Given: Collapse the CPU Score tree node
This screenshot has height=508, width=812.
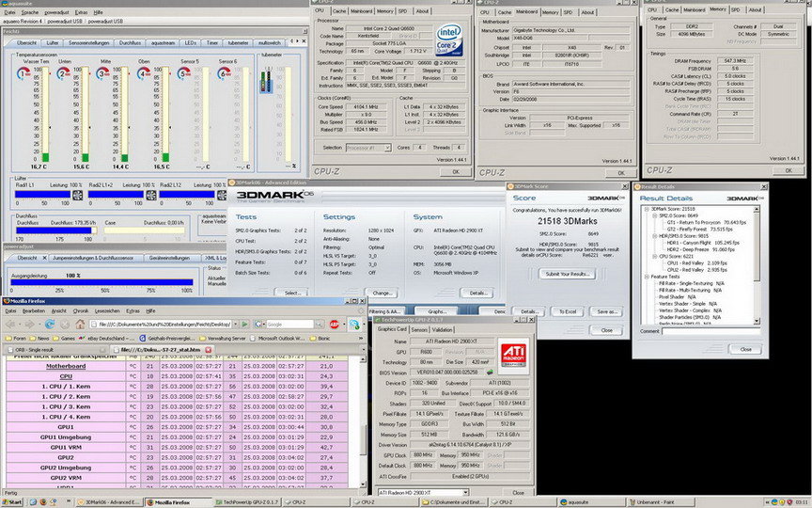Looking at the screenshot, I should click(654, 256).
